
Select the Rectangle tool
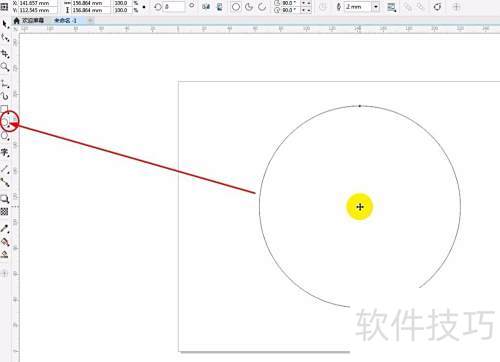pos(5,109)
